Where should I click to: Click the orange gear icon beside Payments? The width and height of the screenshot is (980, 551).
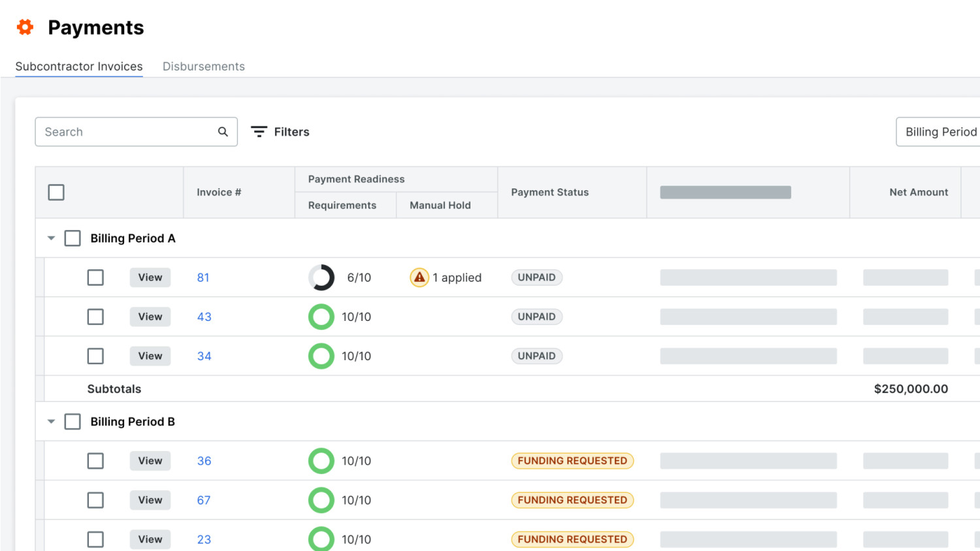24,27
